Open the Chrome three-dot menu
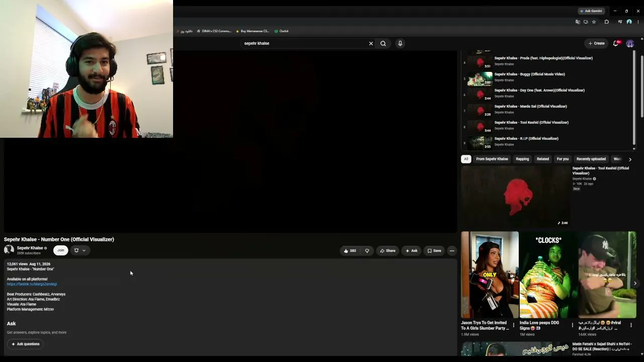 pyautogui.click(x=638, y=22)
